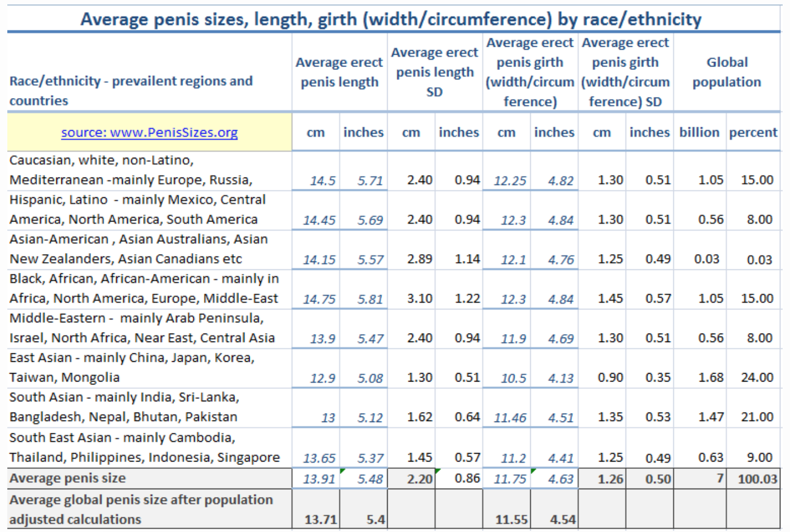Select the Asian-American row label

tap(139, 249)
